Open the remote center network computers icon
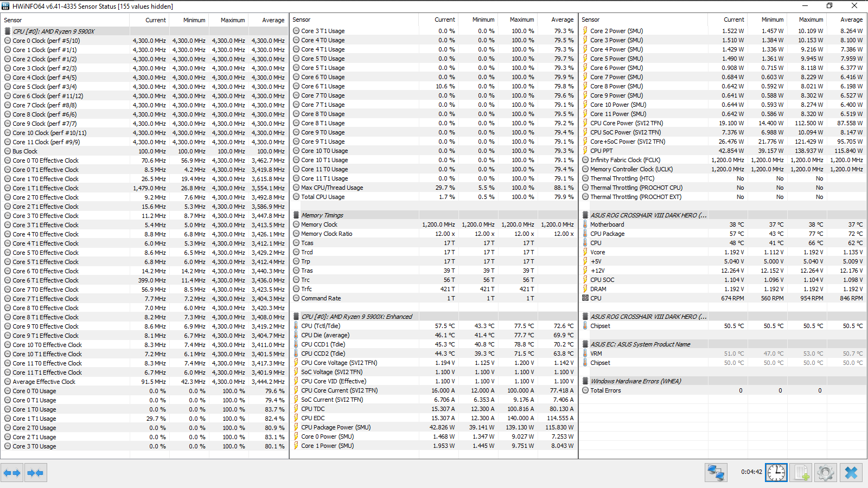Image resolution: width=868 pixels, height=488 pixels. click(x=716, y=473)
